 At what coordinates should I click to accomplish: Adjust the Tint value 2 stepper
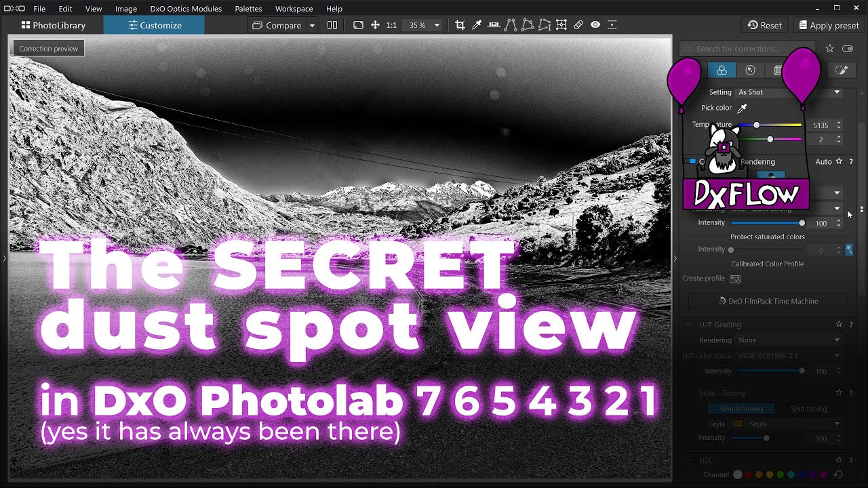[x=839, y=139]
